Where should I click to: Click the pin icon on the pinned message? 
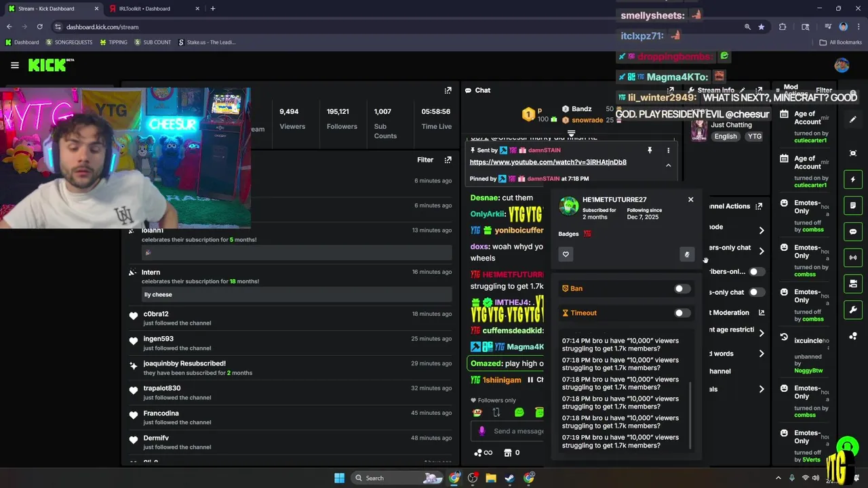(x=650, y=150)
